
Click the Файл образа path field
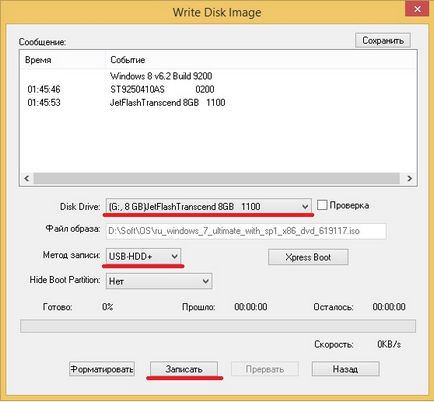pos(246,231)
